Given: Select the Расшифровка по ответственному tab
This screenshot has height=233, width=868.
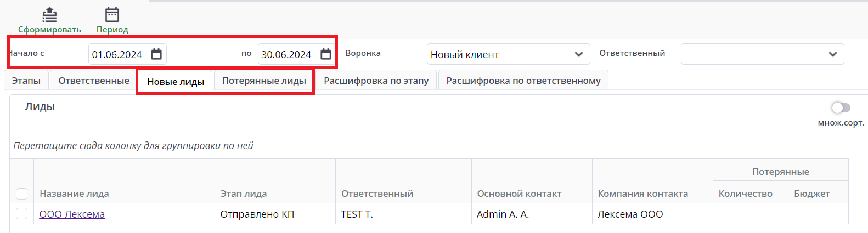Looking at the screenshot, I should click(523, 81).
